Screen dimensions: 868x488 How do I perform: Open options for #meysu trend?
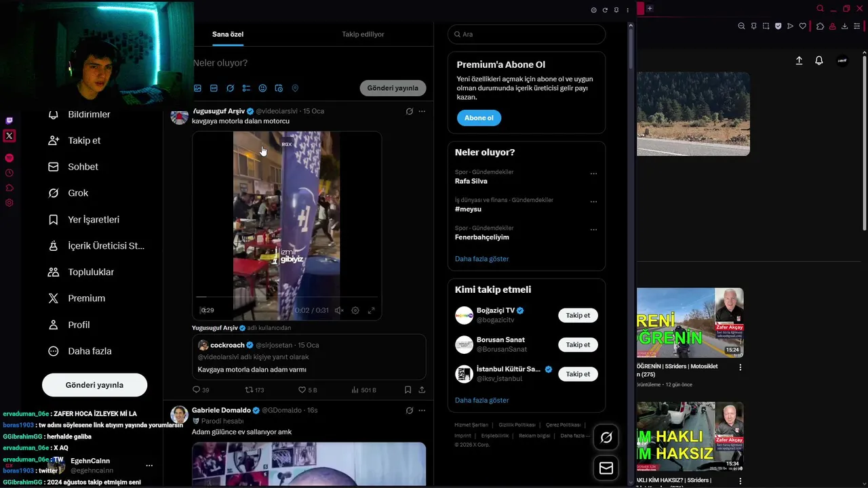tap(593, 201)
